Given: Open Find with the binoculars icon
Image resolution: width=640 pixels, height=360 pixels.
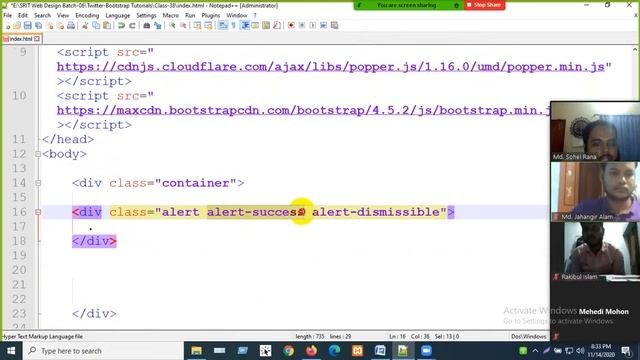Looking at the screenshot, I should click(x=147, y=25).
